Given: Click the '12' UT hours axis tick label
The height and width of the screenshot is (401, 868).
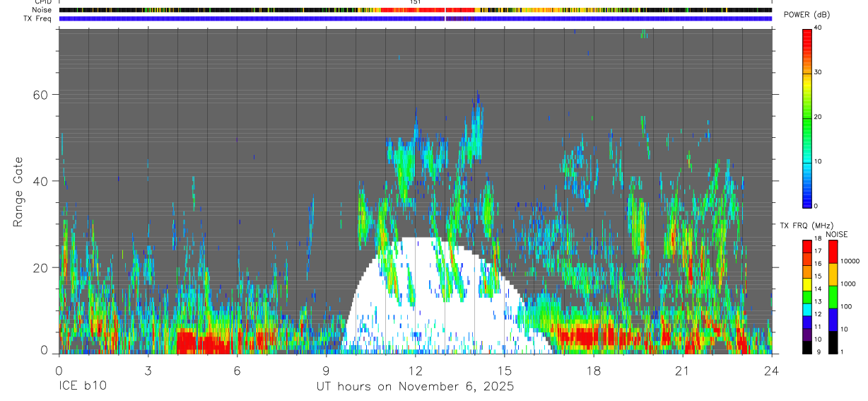Looking at the screenshot, I should [x=416, y=371].
